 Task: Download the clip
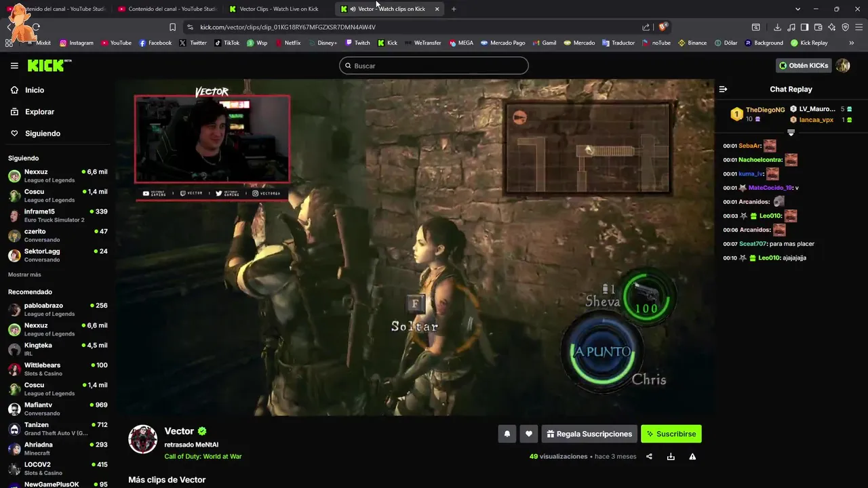671,457
